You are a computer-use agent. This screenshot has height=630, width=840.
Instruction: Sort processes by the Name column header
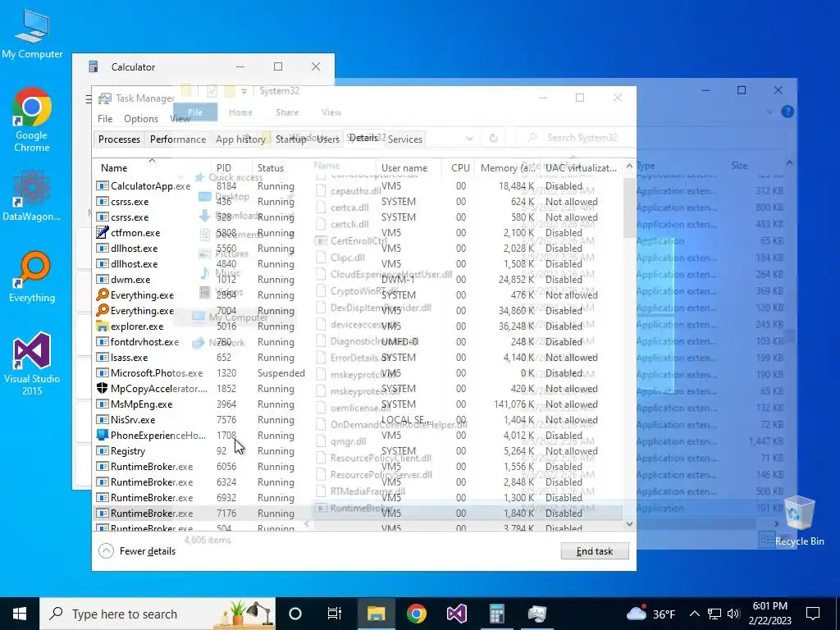click(x=152, y=167)
